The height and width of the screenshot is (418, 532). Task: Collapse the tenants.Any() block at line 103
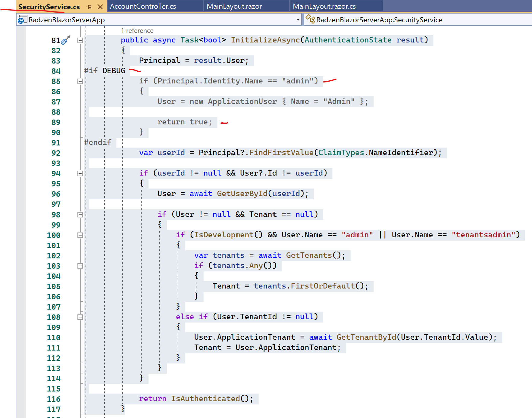tap(80, 266)
